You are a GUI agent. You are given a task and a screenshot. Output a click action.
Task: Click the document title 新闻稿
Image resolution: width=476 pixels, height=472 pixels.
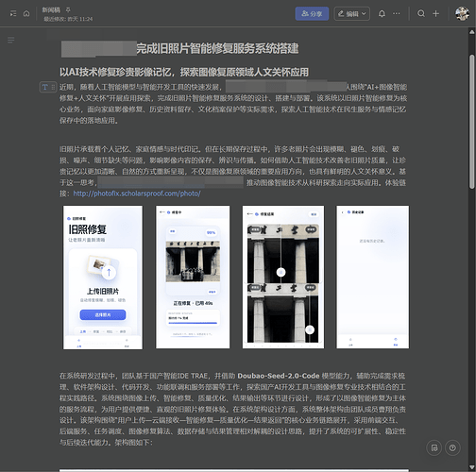(51, 9)
